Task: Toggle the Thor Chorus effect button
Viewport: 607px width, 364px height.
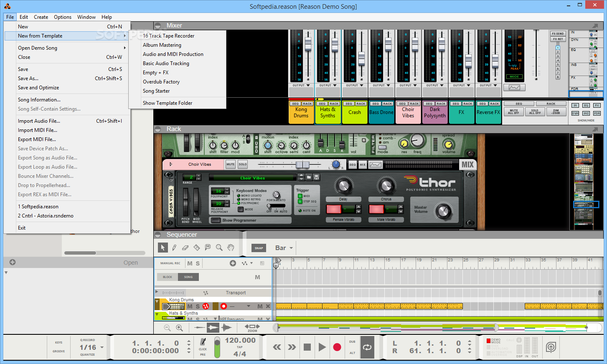Action: (x=377, y=209)
